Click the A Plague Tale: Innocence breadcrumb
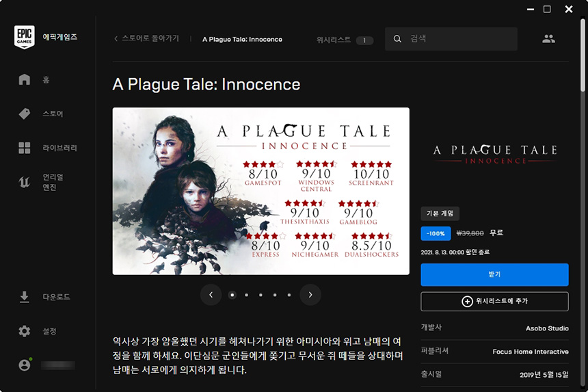 click(x=242, y=40)
